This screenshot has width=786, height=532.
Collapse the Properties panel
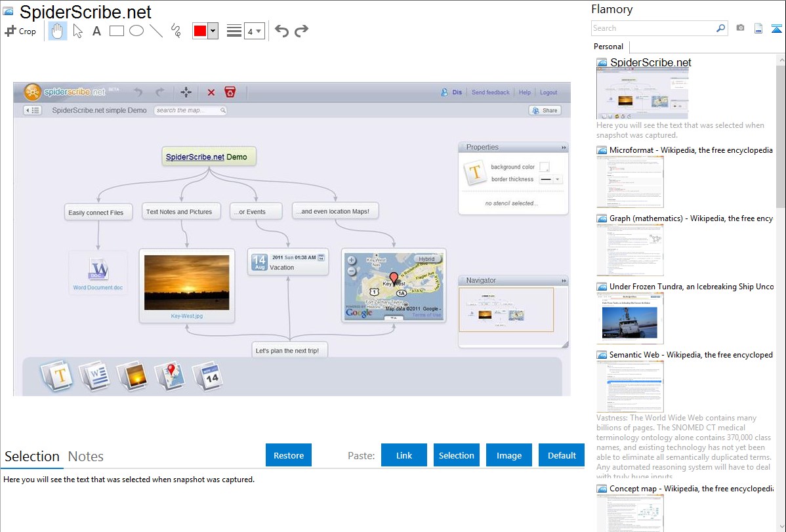(564, 148)
